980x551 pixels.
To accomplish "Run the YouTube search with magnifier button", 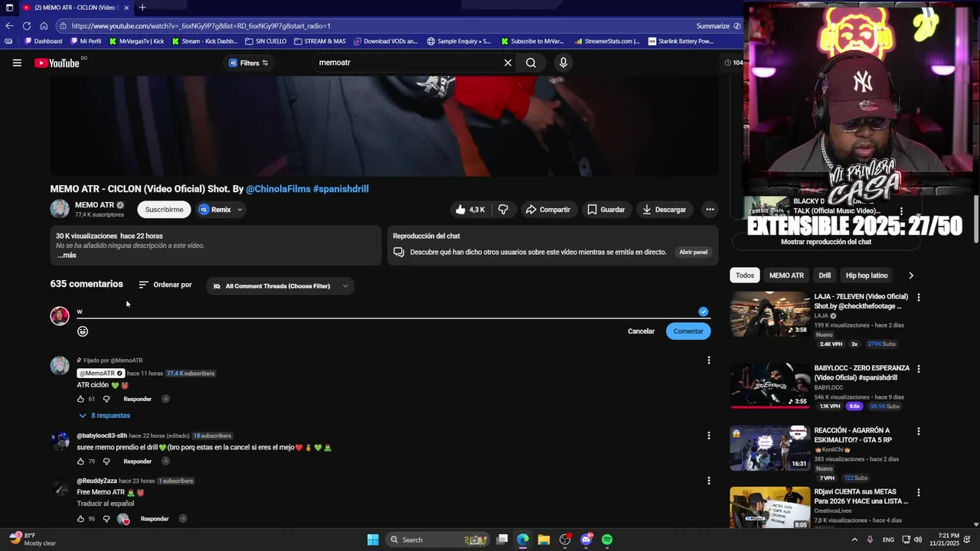I will (531, 63).
